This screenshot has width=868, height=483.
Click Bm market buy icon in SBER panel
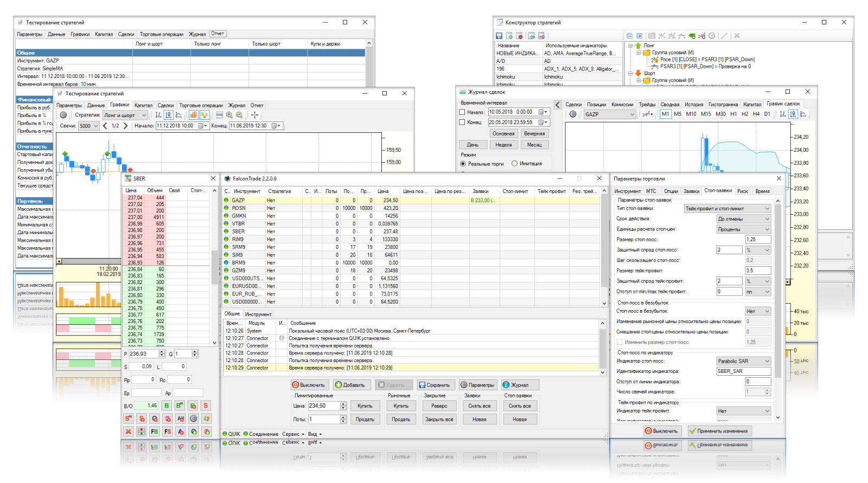[x=180, y=405]
